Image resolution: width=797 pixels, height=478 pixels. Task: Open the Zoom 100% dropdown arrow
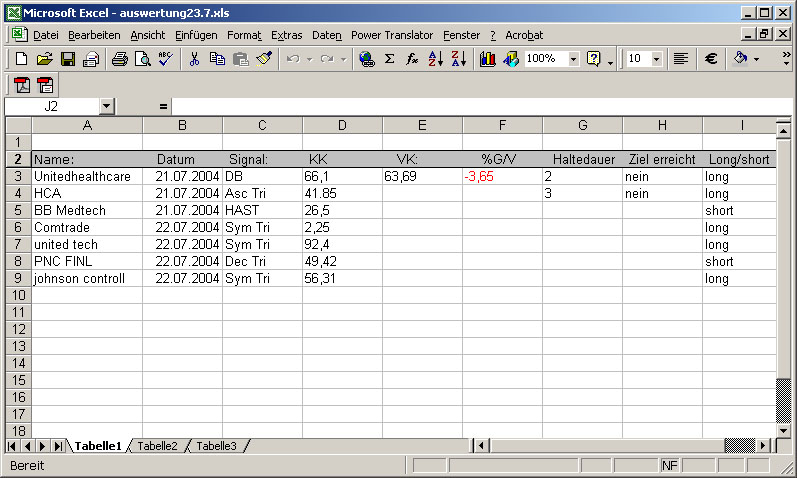tap(573, 59)
